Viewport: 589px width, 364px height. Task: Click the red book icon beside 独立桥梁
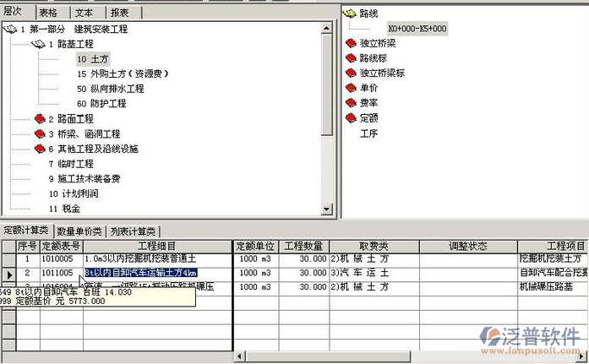[x=350, y=44]
